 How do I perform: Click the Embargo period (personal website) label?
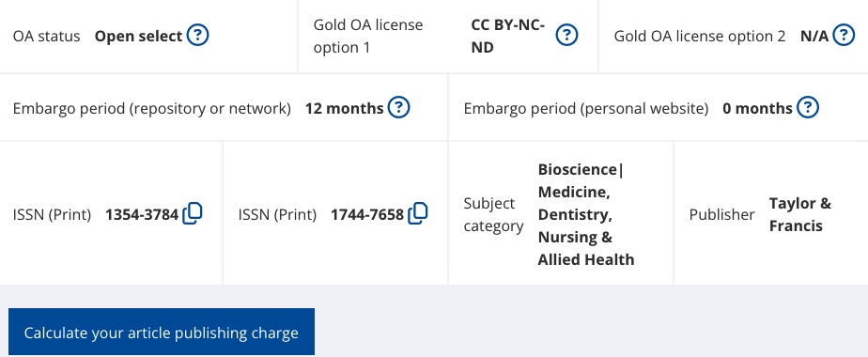[x=586, y=108]
